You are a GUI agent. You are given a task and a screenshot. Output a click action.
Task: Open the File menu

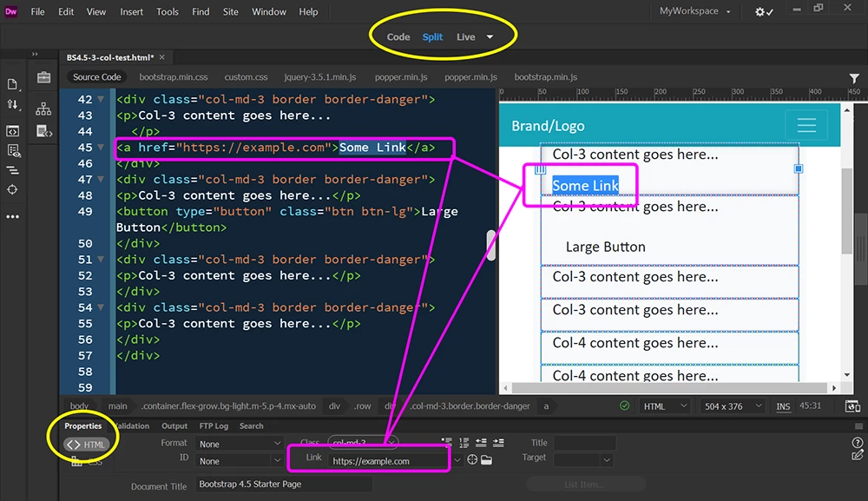37,11
